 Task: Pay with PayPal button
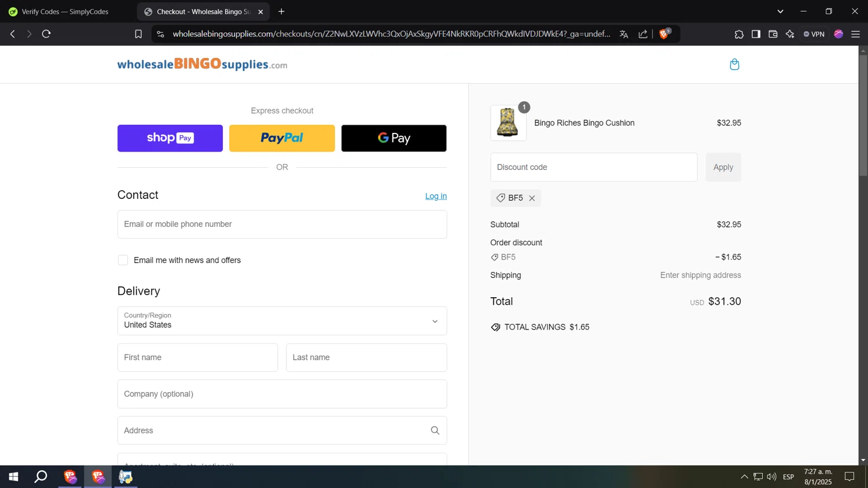pyautogui.click(x=282, y=138)
